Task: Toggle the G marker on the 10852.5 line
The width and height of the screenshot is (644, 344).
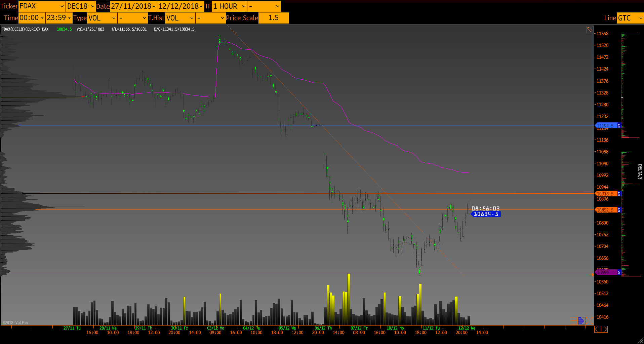Action: click(x=619, y=210)
